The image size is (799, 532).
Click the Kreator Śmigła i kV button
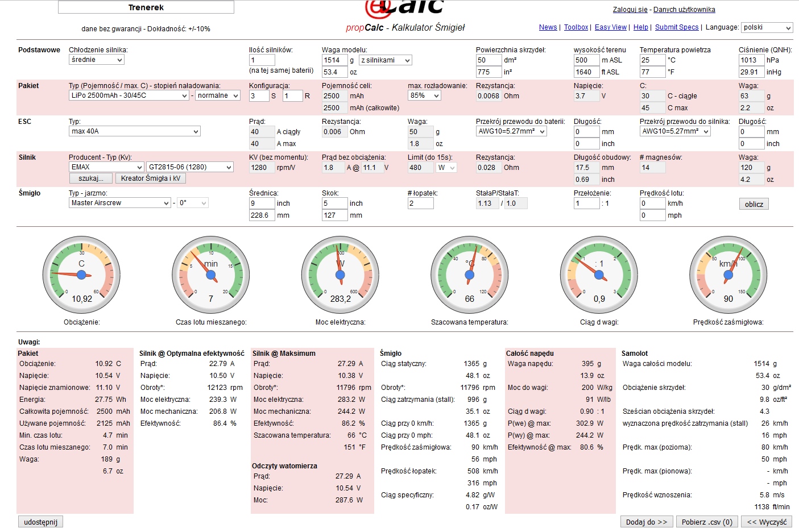[x=151, y=178]
